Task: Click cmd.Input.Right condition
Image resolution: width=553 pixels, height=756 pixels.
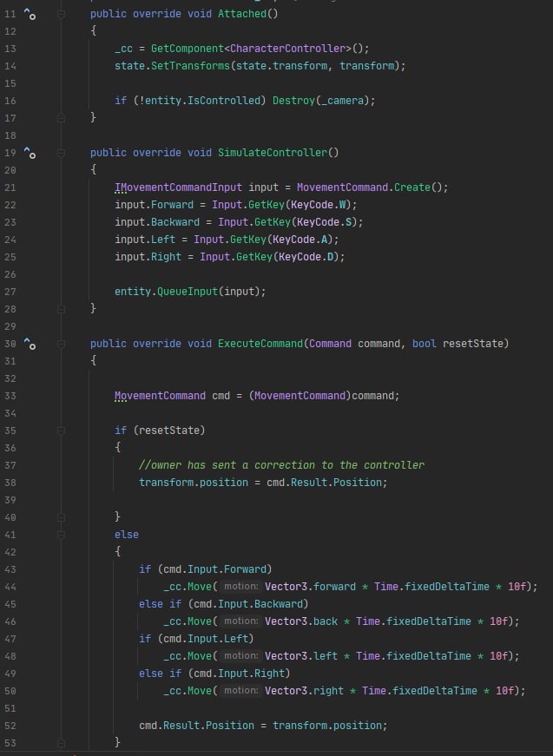Action: click(239, 674)
